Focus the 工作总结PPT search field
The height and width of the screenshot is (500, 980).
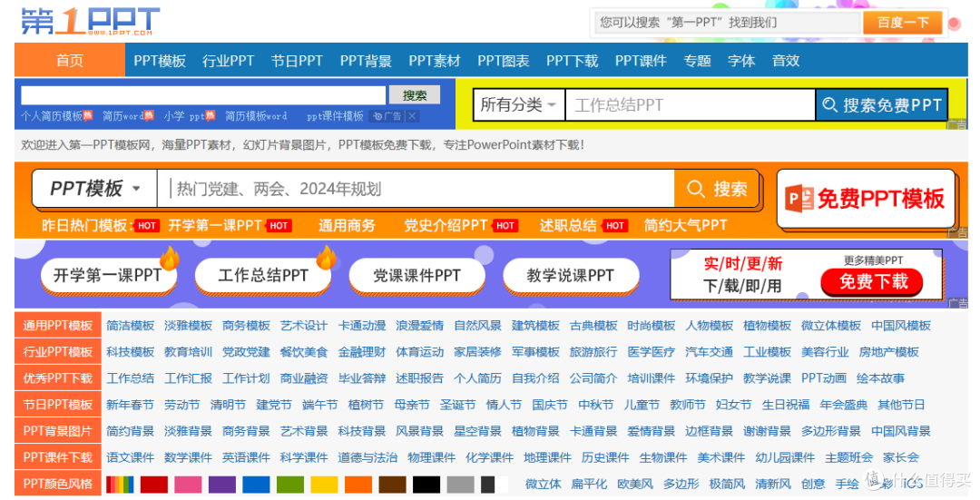coord(690,105)
